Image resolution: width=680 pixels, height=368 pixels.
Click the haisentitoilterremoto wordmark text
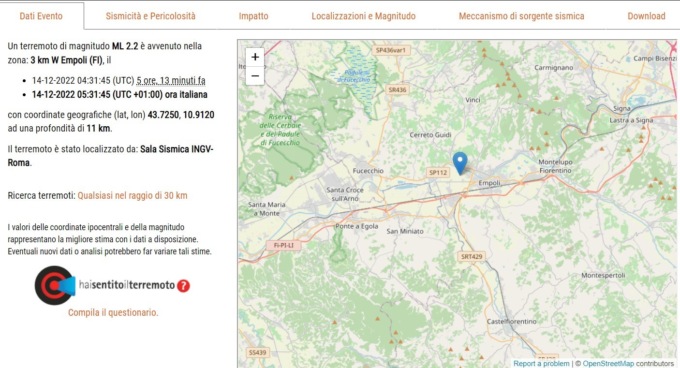(127, 285)
